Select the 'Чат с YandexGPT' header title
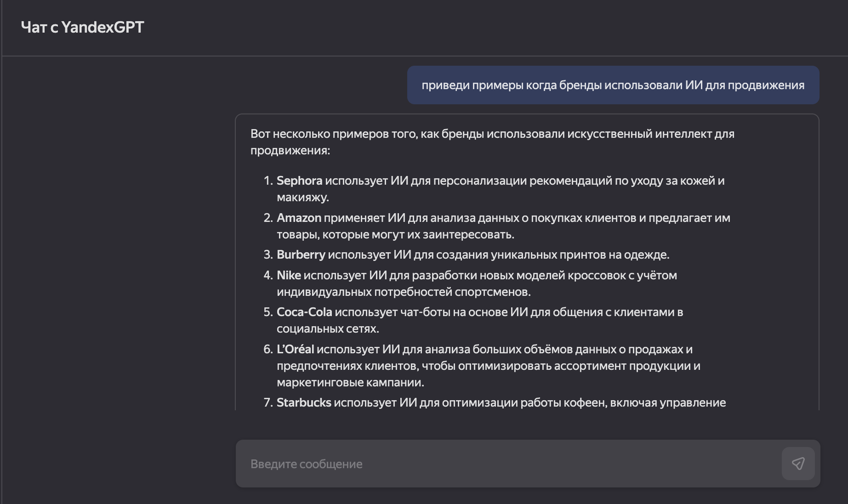Screen dimensions: 848x504 coord(83,28)
